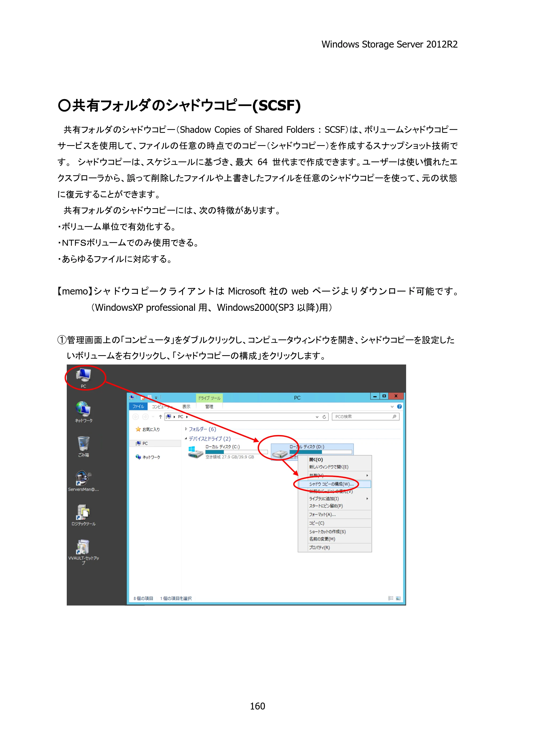Open the ごみ箱 recycle bin icon
This screenshot has height=756, width=534.
[84, 447]
